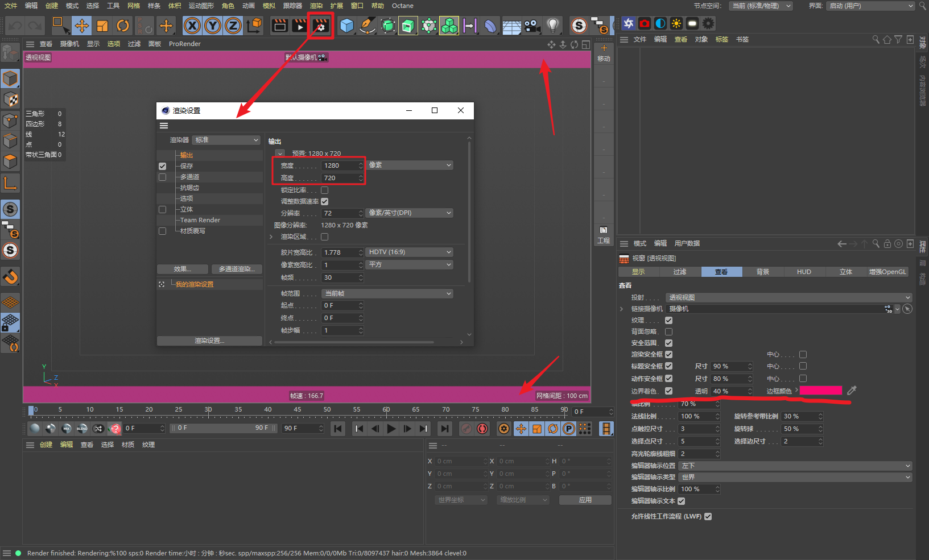Click the Floor grid icon

(511, 26)
